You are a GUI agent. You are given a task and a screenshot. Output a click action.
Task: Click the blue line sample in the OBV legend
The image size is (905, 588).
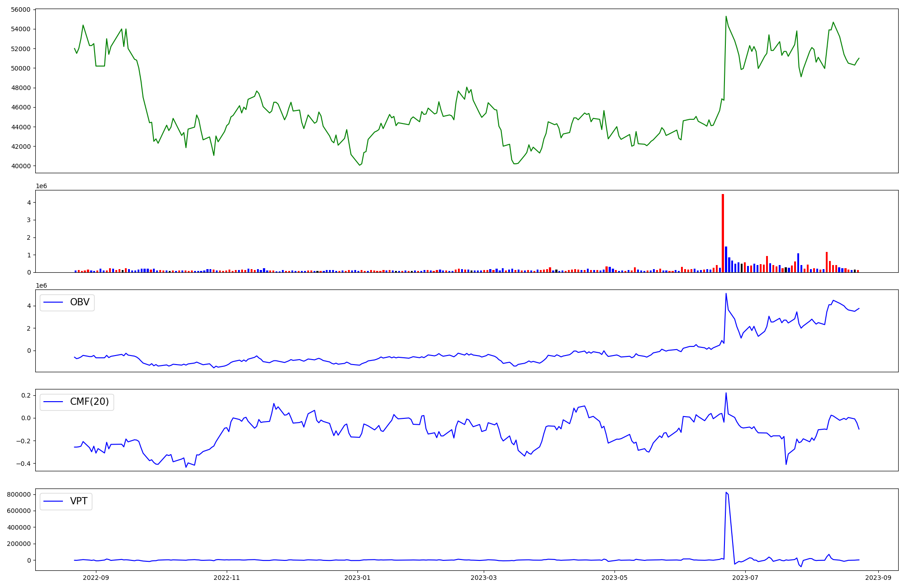pos(53,302)
